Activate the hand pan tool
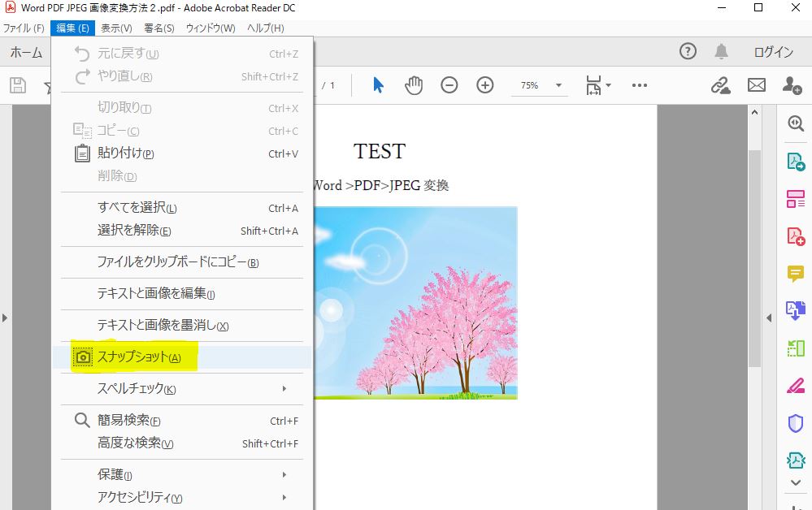This screenshot has width=812, height=510. [x=414, y=85]
